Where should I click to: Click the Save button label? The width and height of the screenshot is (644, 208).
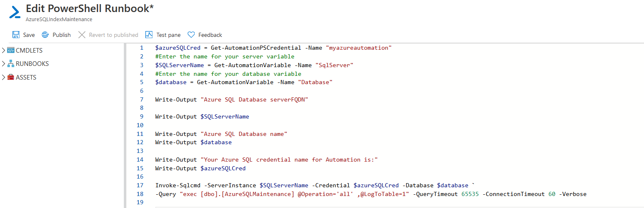point(29,35)
